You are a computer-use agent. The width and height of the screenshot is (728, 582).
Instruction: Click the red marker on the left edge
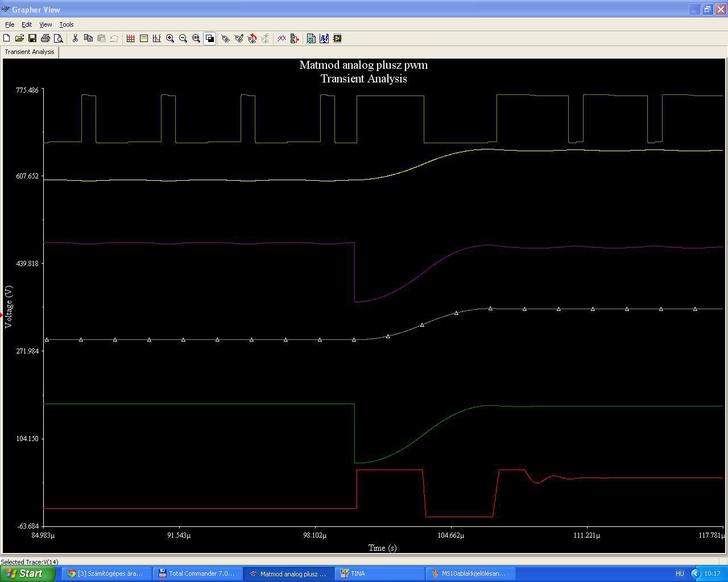point(2,314)
